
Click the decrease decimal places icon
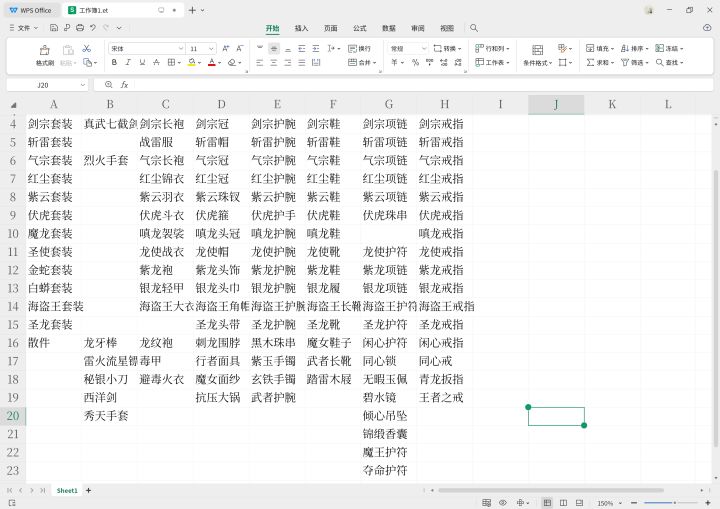pyautogui.click(x=458, y=62)
